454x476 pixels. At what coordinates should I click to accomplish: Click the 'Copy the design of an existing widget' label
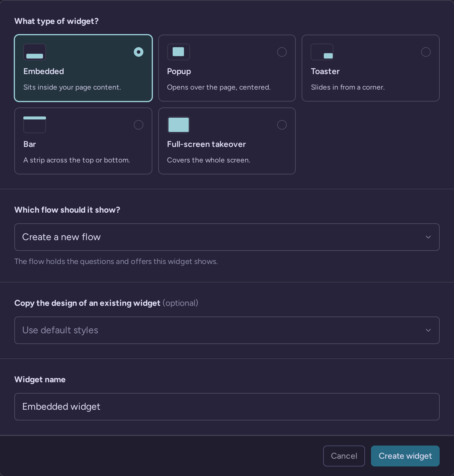tap(87, 303)
